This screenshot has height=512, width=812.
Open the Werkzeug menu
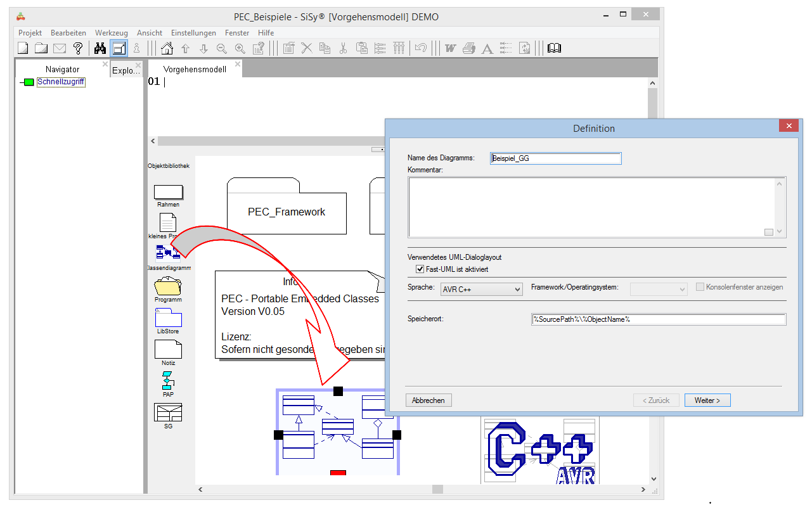click(111, 33)
